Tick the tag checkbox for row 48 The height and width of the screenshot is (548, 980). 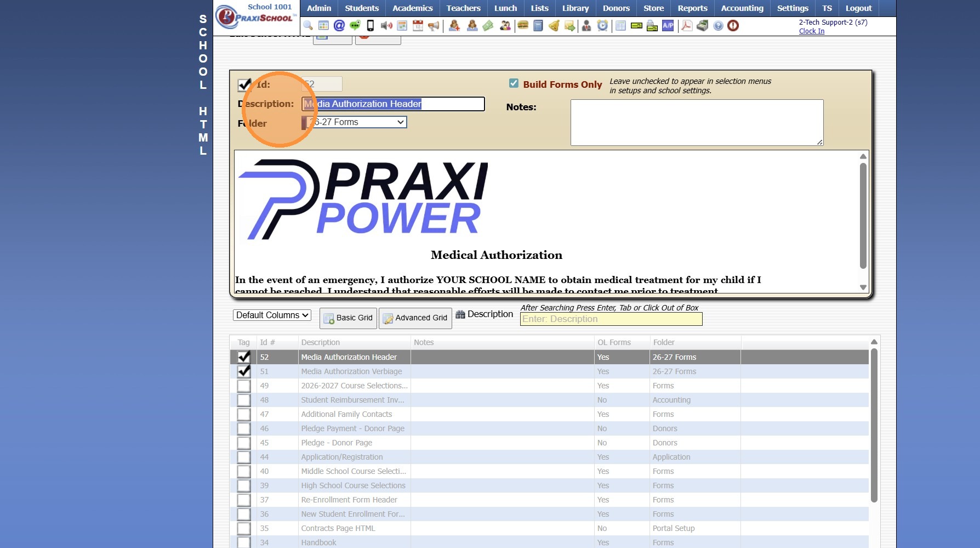pyautogui.click(x=244, y=400)
